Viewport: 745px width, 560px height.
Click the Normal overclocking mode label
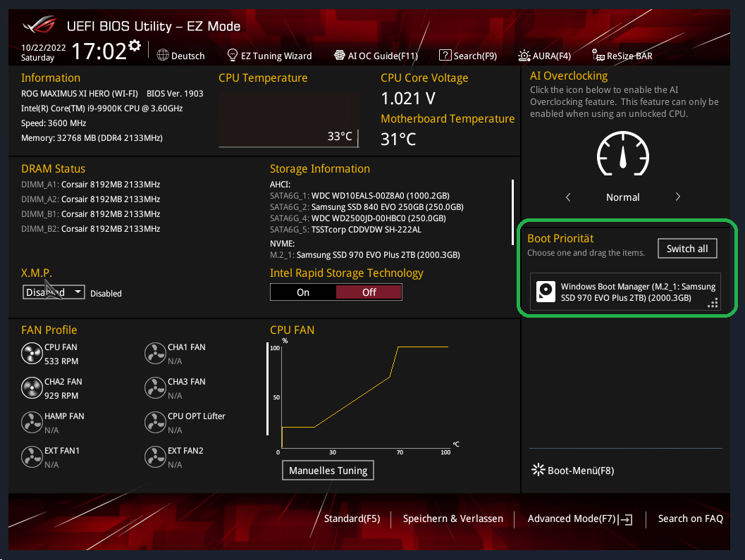click(622, 197)
